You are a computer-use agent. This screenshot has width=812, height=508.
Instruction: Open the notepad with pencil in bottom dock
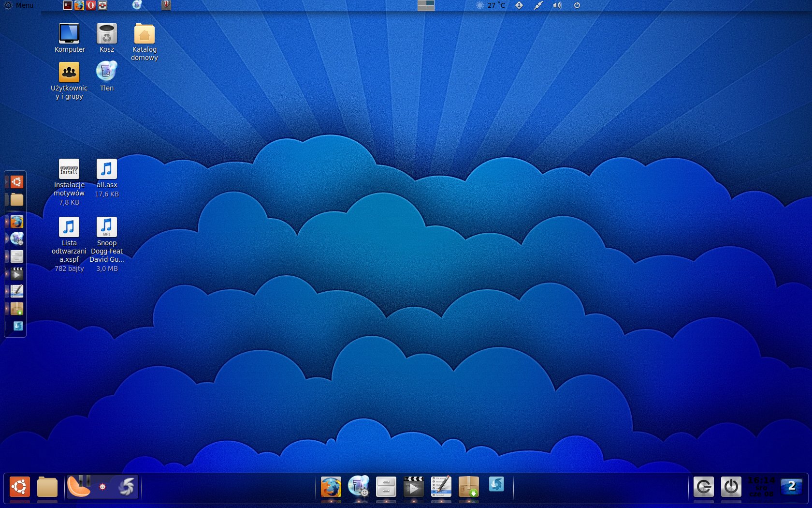(441, 486)
